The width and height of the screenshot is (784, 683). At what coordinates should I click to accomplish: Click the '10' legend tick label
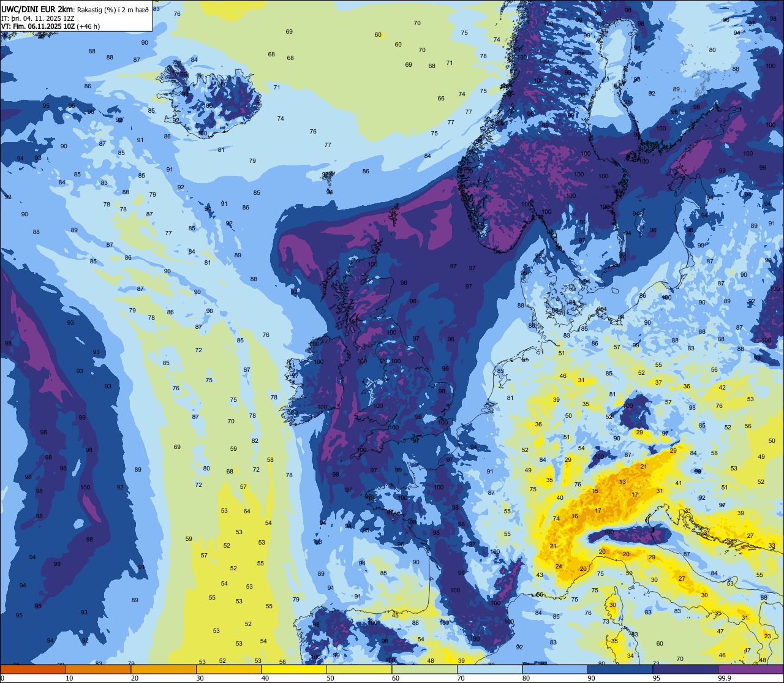point(69,678)
